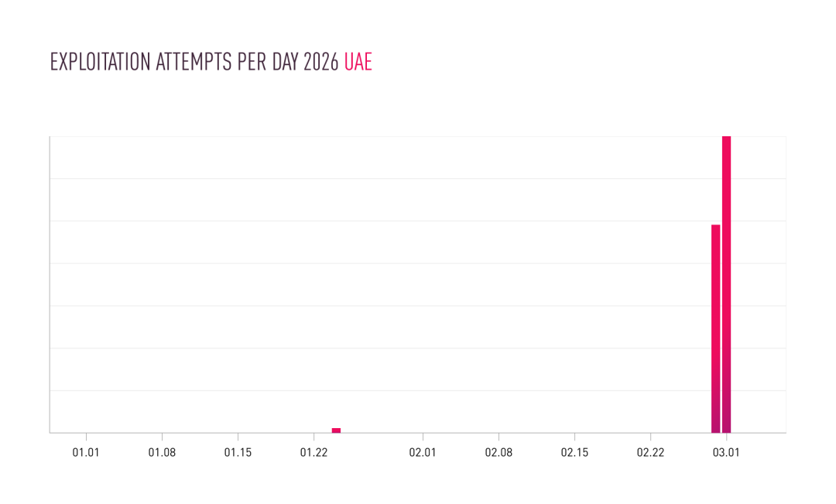This screenshot has width=836, height=504.
Task: Select the second-tallest bar left of 03.01
Action: [x=715, y=328]
